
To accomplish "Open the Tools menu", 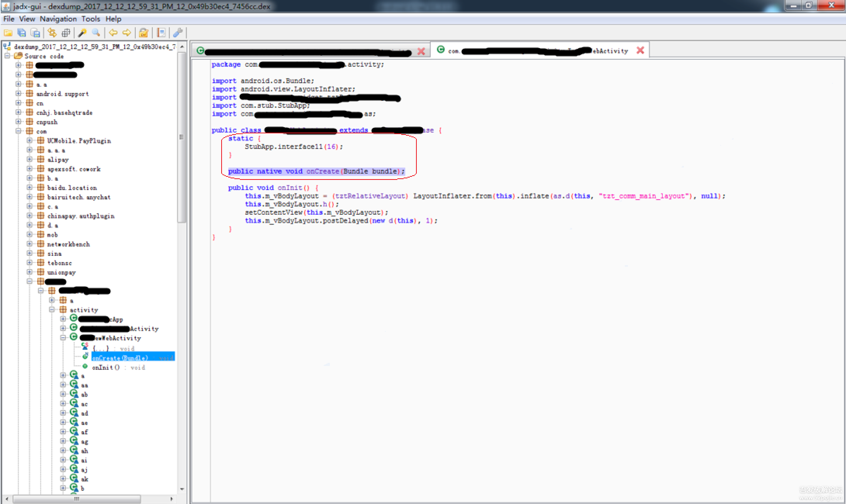I will pyautogui.click(x=90, y=19).
